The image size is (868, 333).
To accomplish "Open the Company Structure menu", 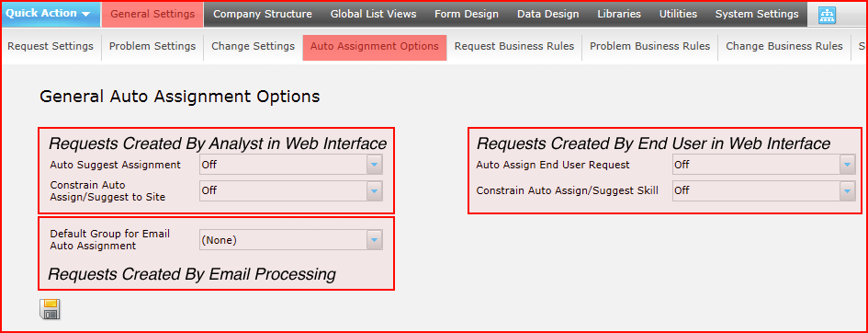I will pos(263,14).
